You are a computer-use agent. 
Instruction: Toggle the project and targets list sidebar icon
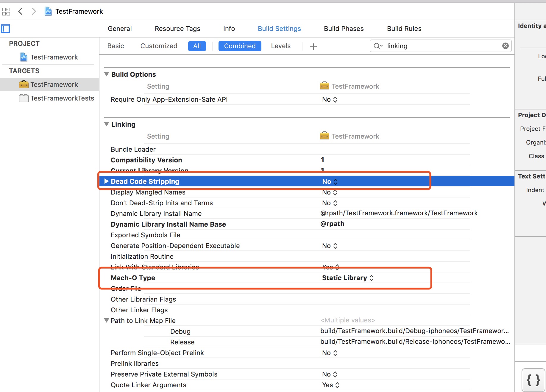point(6,29)
